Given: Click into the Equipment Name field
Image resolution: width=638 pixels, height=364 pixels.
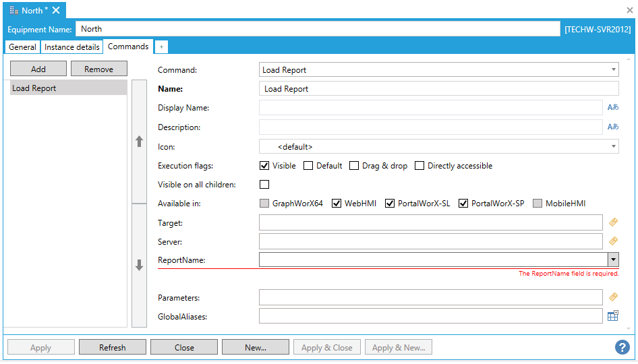Looking at the screenshot, I should tap(317, 29).
